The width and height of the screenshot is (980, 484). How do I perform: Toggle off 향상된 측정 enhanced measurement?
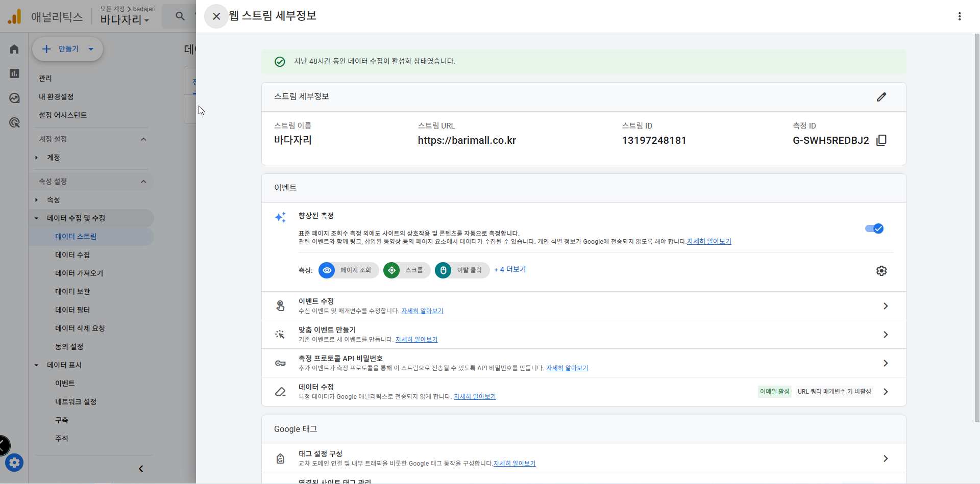[x=874, y=228]
